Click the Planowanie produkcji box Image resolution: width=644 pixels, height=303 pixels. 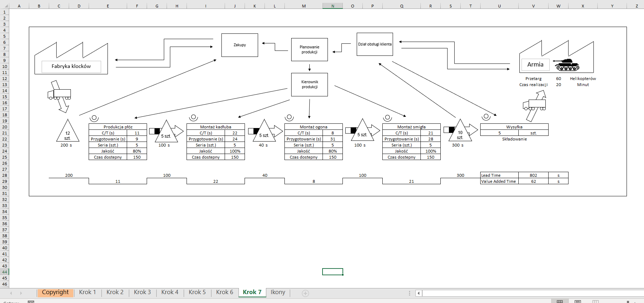pos(309,49)
